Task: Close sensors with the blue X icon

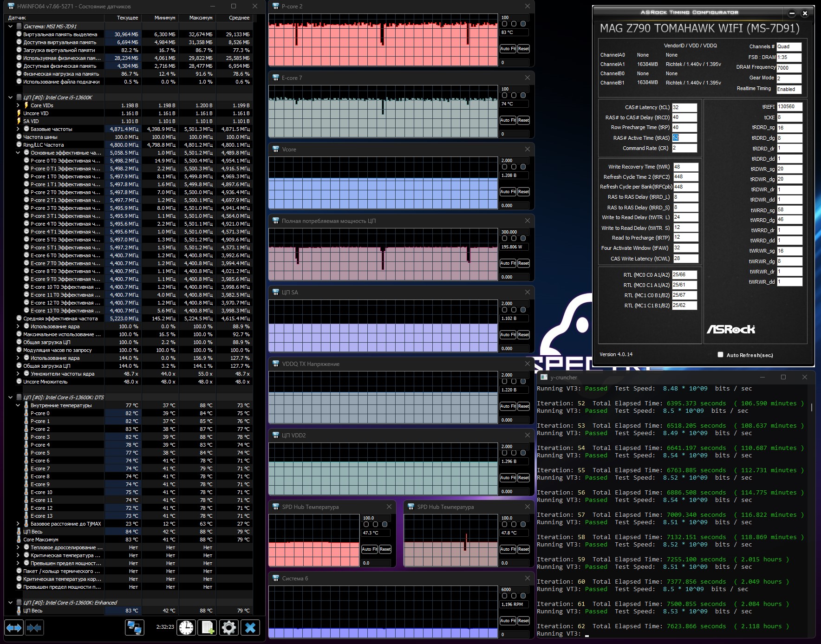Action: coord(250,628)
